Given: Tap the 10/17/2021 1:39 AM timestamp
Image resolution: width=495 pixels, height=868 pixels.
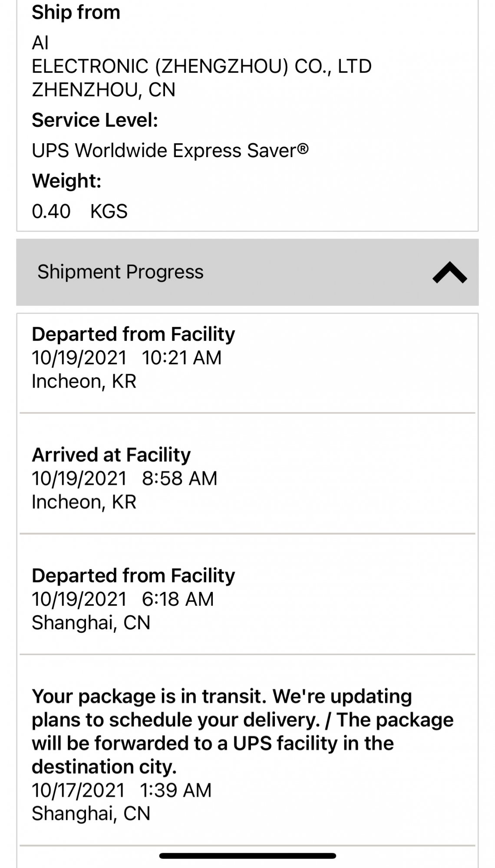Looking at the screenshot, I should coord(122,790).
